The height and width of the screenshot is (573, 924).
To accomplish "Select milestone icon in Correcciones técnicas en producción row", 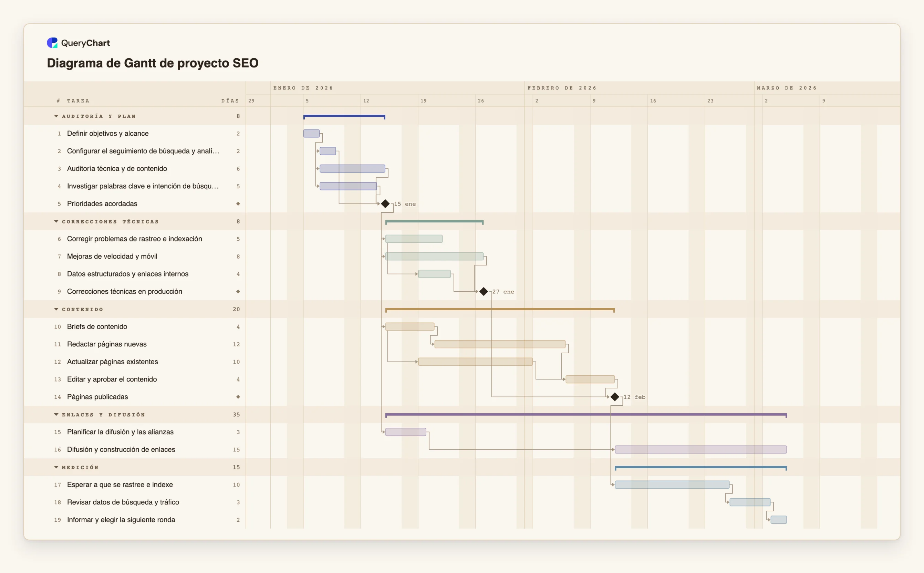I will pos(238,291).
